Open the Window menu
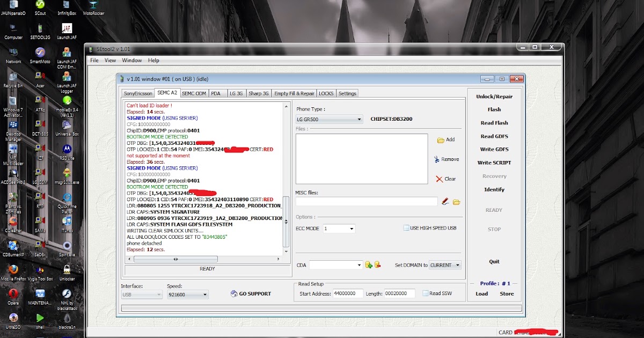 tap(132, 61)
